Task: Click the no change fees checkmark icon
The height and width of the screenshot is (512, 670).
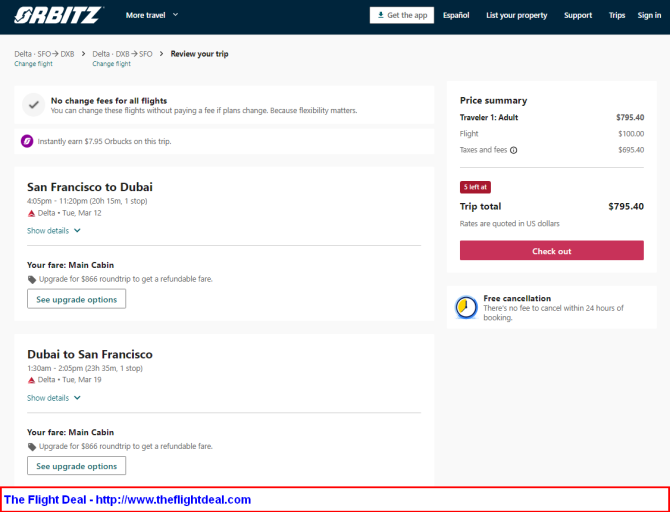Action: click(x=34, y=105)
